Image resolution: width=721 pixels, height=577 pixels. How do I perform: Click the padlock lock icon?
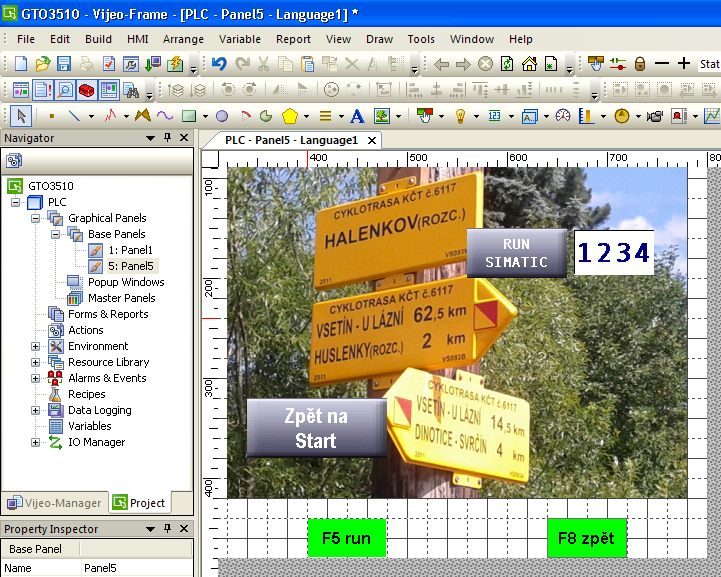[640, 63]
